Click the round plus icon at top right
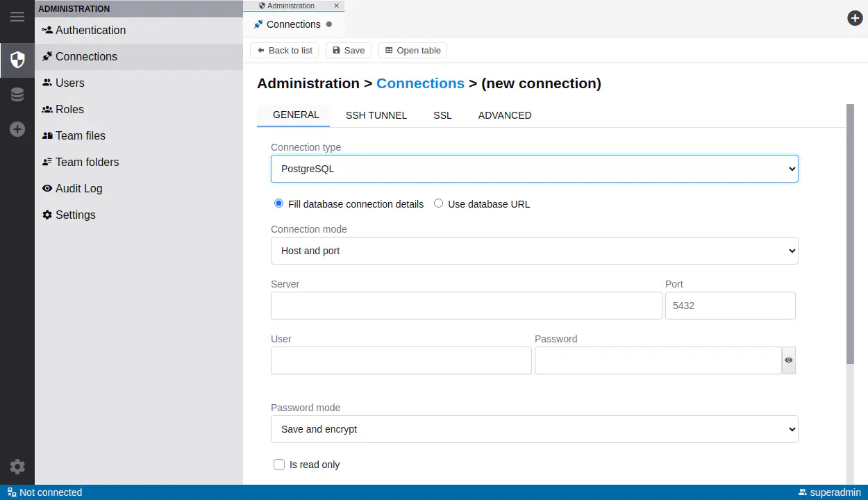This screenshot has height=500, width=868. coord(855,18)
